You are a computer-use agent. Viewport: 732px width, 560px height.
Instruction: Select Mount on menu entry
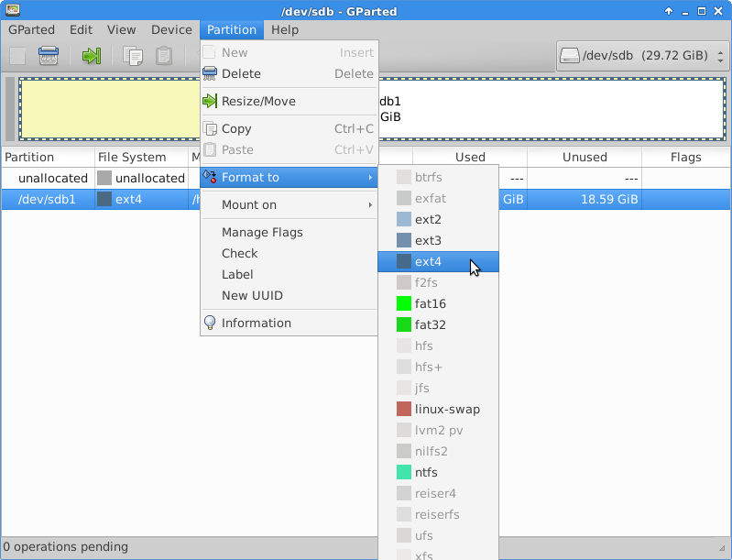click(x=289, y=205)
